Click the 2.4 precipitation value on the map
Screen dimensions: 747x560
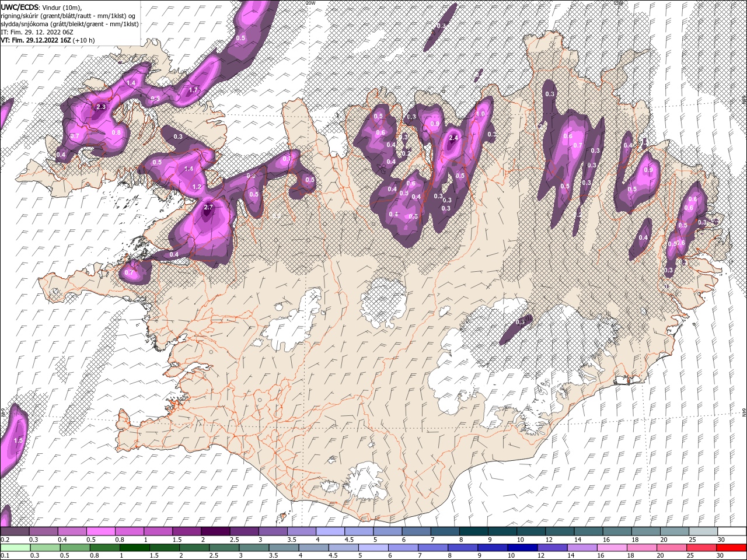453,138
